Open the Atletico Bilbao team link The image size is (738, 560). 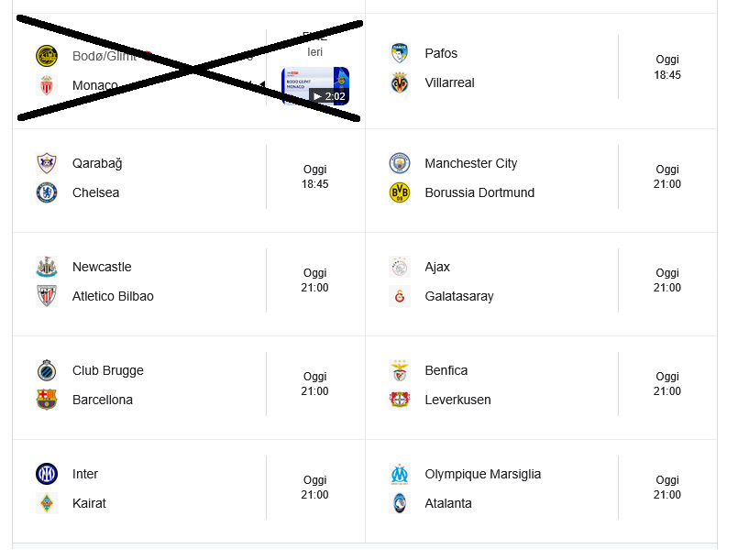[113, 296]
